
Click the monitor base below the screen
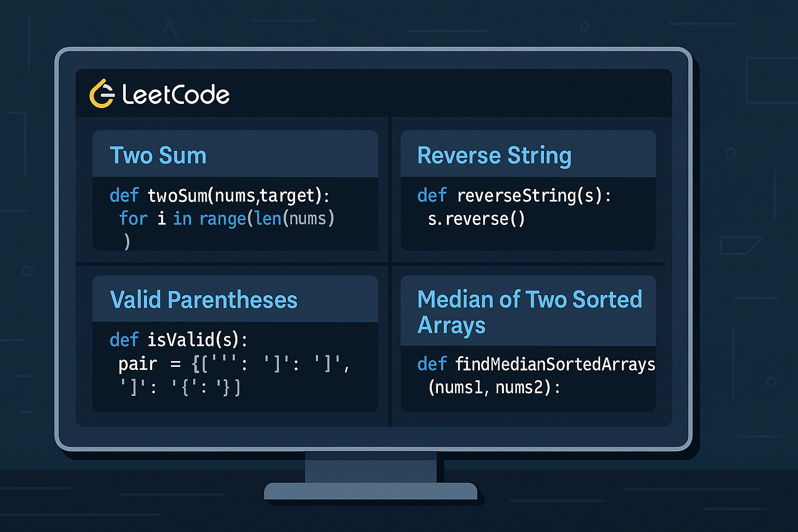(370, 491)
